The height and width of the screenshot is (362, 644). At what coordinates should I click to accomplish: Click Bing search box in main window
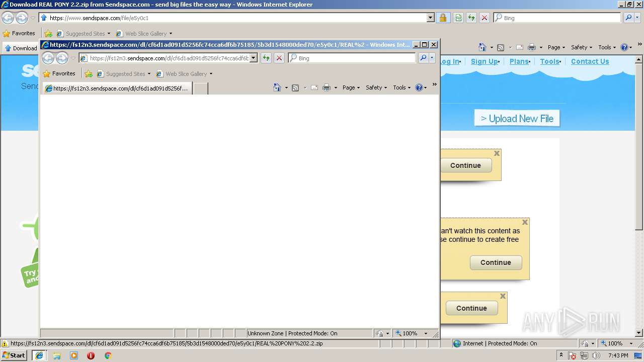pyautogui.click(x=557, y=18)
